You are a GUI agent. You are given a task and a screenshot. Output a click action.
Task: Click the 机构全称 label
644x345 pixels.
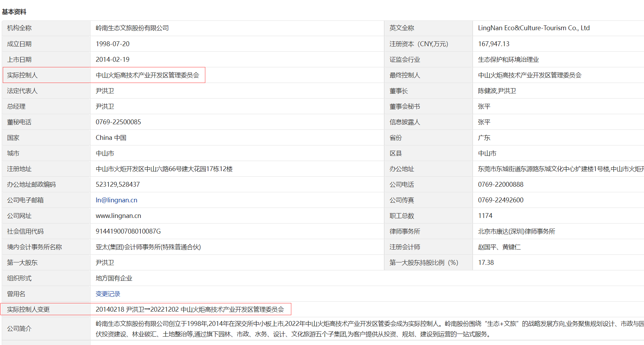click(19, 28)
